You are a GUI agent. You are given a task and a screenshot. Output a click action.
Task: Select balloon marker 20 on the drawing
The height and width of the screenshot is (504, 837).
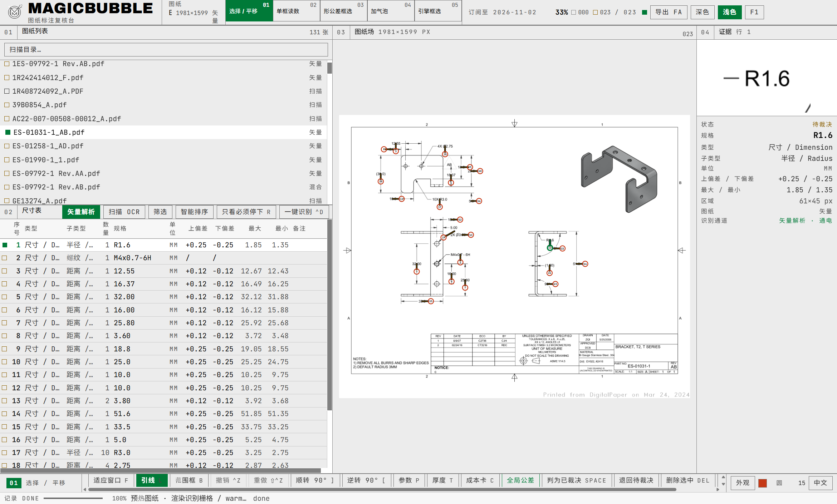[x=381, y=182]
